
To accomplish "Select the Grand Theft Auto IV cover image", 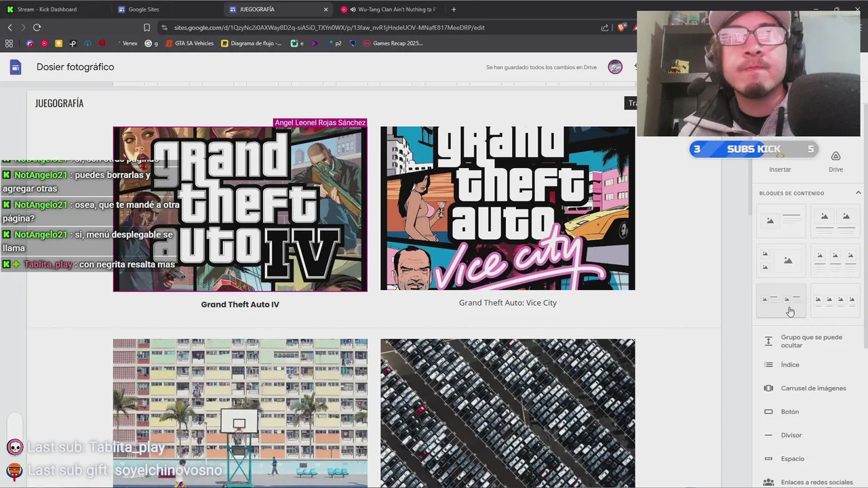I will [240, 209].
